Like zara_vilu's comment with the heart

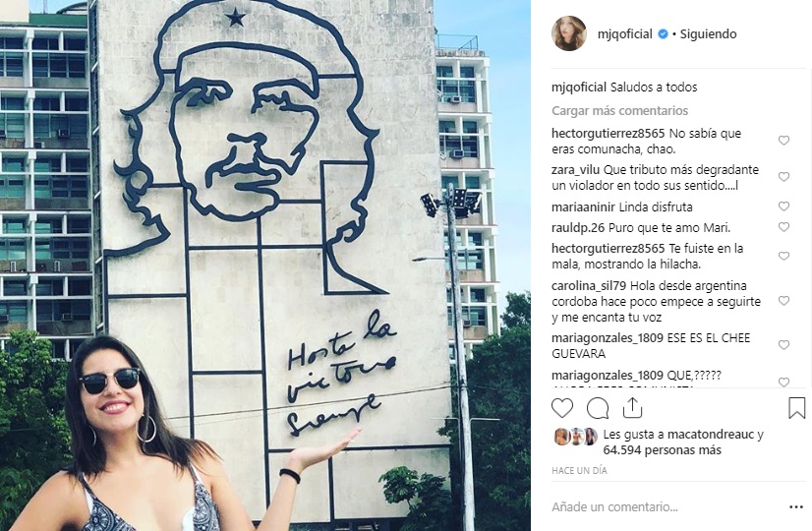[784, 177]
